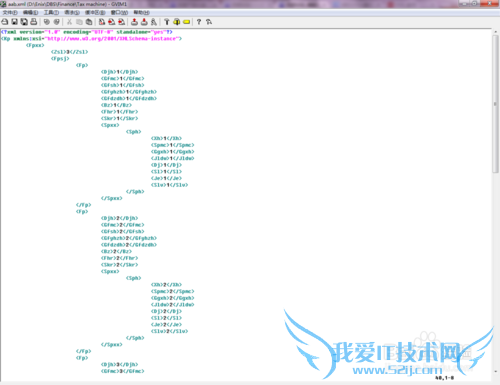Redo the undone change
The height and width of the screenshot is (385, 500).
(x=57, y=22)
